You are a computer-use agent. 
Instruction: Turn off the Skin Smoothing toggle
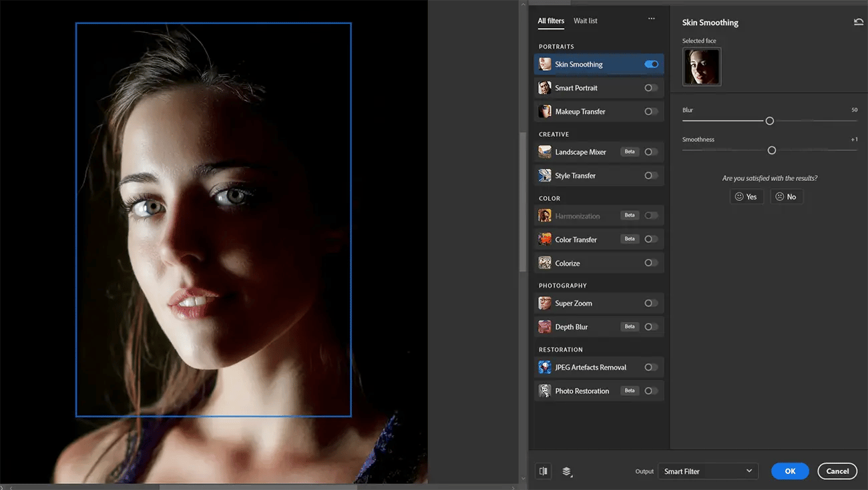(x=651, y=64)
